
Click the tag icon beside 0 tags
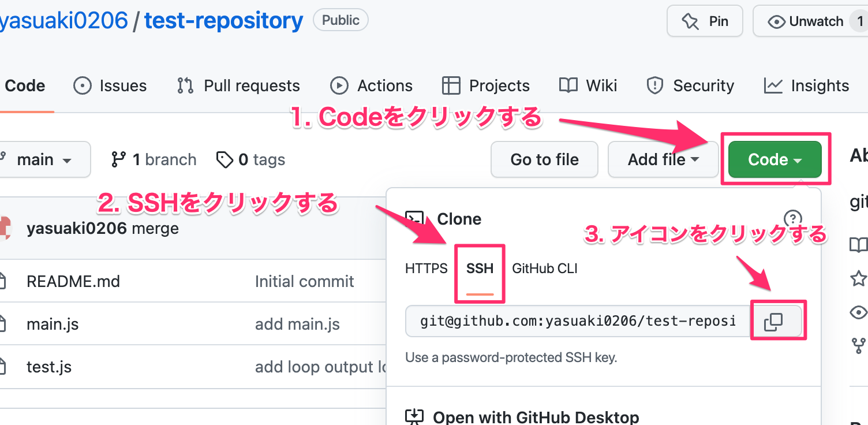pos(225,159)
